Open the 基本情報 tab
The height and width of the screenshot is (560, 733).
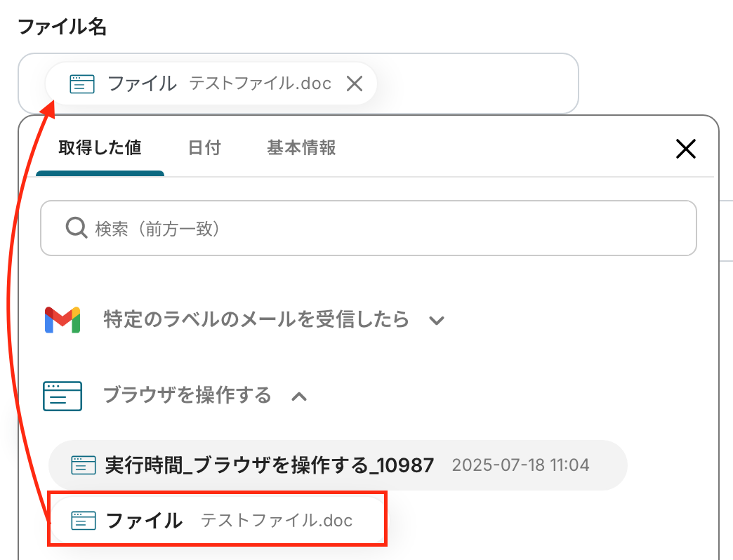(x=301, y=147)
